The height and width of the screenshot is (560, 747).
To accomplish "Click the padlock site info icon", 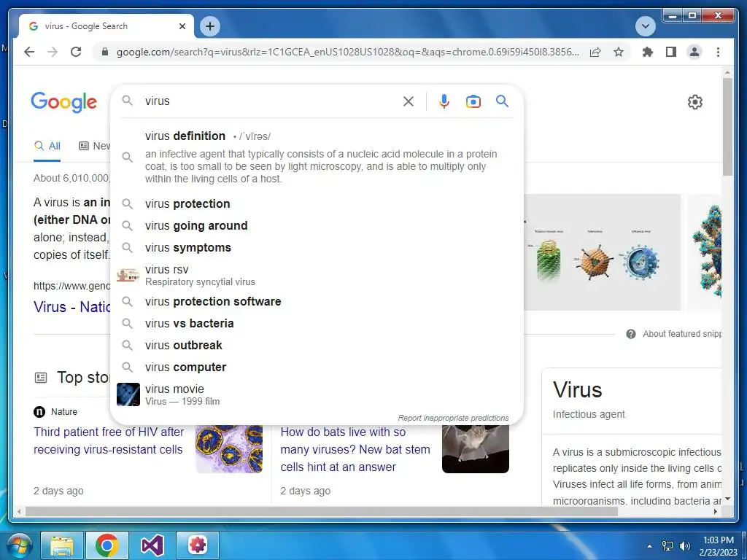I will [105, 52].
